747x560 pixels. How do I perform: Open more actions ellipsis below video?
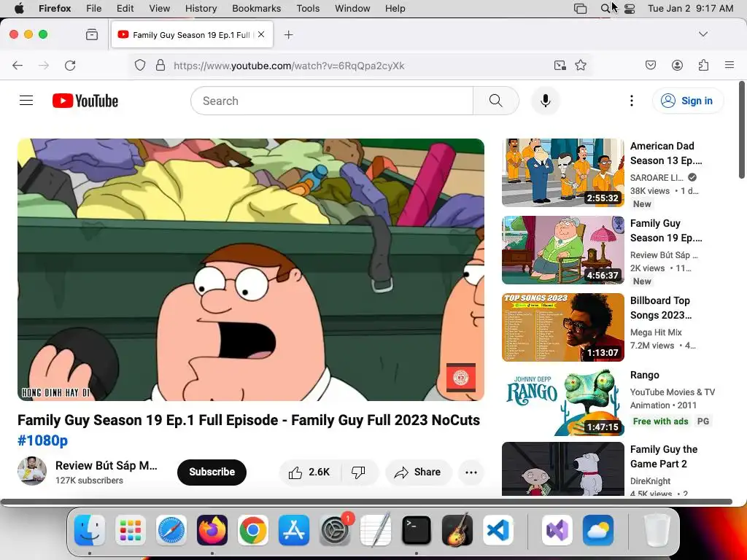[471, 472]
